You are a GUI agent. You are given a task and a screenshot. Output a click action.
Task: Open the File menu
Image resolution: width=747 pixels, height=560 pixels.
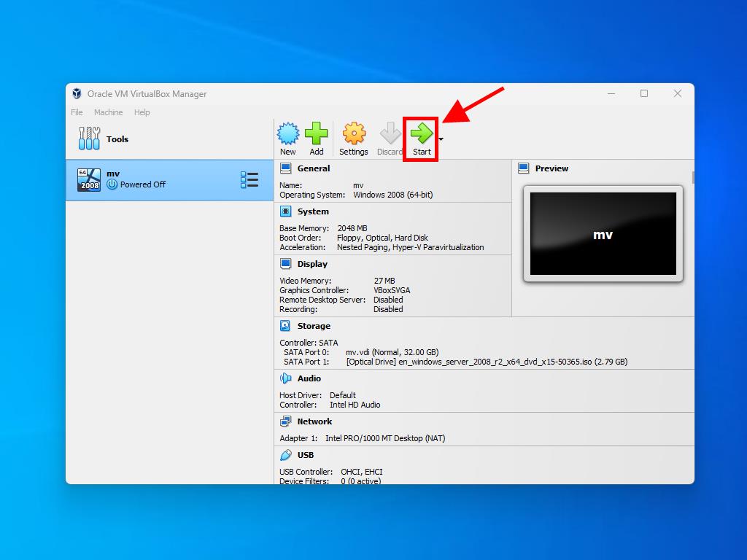pyautogui.click(x=77, y=112)
